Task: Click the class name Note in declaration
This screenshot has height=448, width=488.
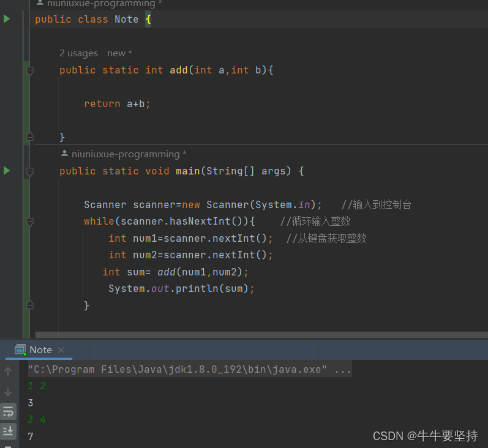Action: [126, 20]
